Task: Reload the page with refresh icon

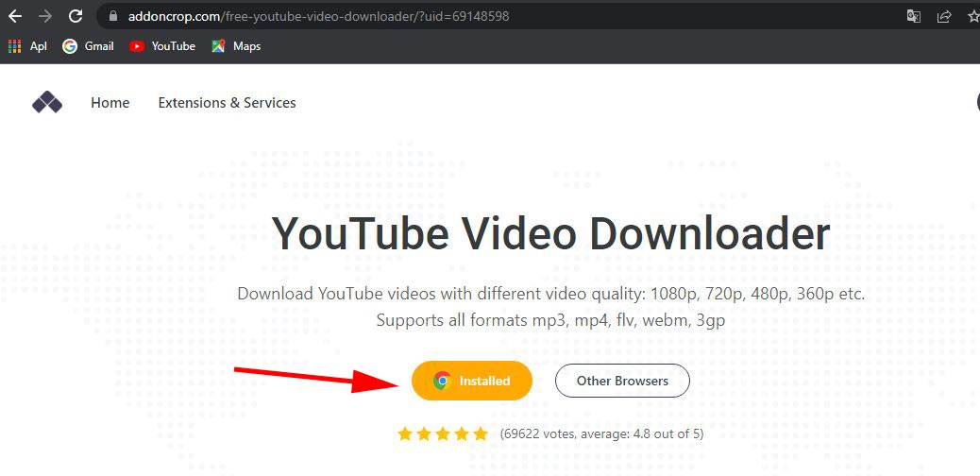Action: tap(76, 16)
